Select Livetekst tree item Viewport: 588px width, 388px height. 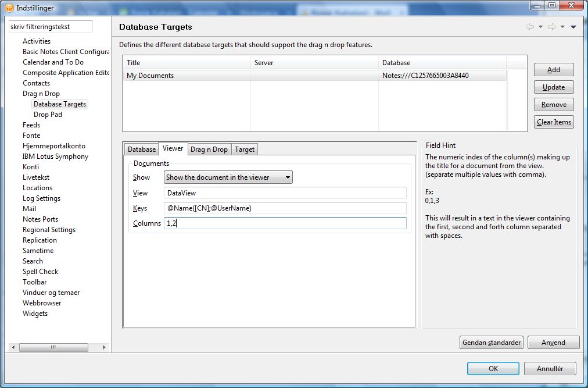point(35,177)
